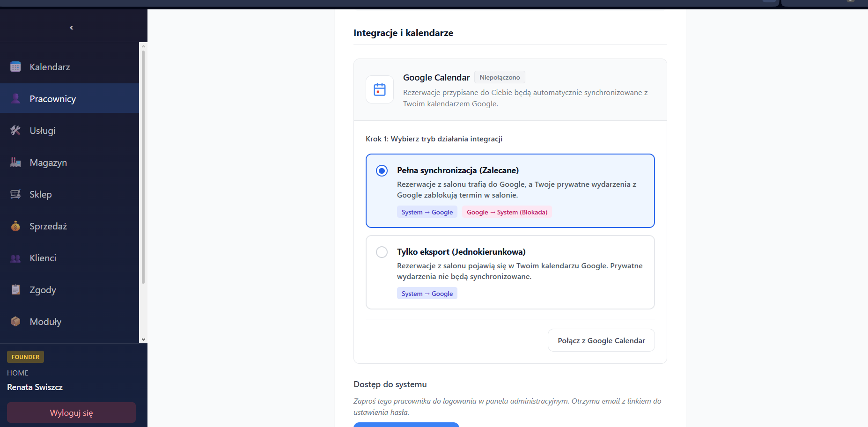Open the Pracownicy section from the menu
The height and width of the screenshot is (427, 868).
52,98
